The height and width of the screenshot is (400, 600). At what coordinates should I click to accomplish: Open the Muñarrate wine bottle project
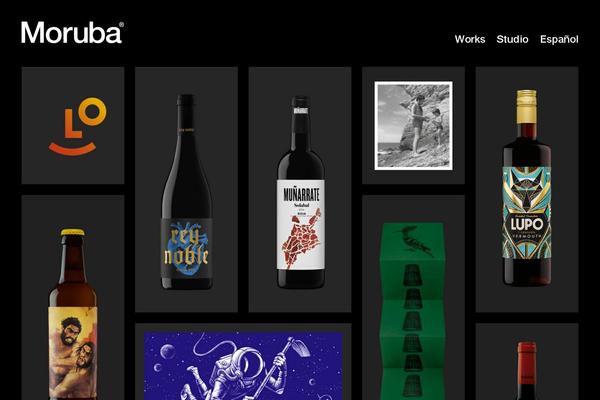click(x=300, y=189)
